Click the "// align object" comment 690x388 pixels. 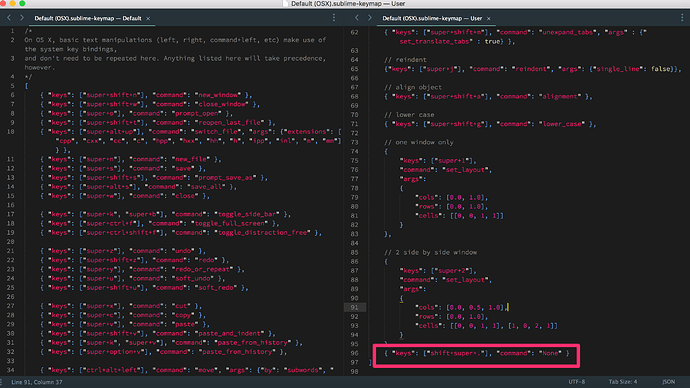click(413, 88)
